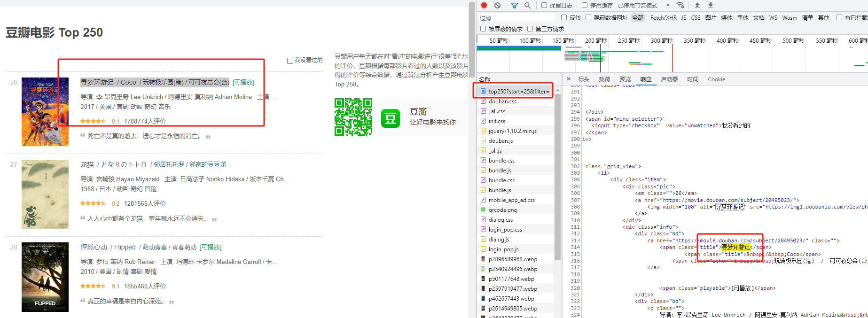Viewport: 868px width, 318px height.
Task: Click the request list vertical scrollbar
Action: click(557, 176)
